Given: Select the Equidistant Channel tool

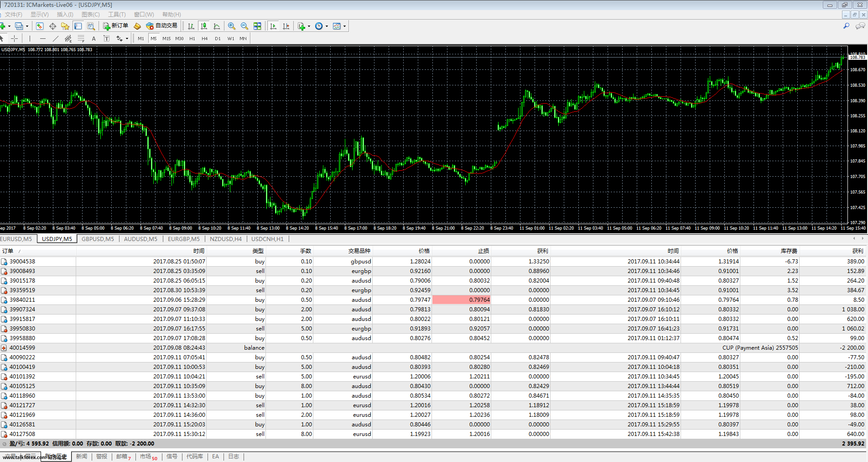Looking at the screenshot, I should click(68, 38).
